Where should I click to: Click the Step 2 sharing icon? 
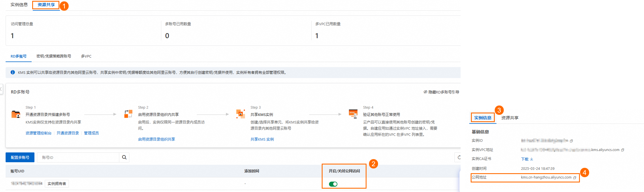[128, 114]
